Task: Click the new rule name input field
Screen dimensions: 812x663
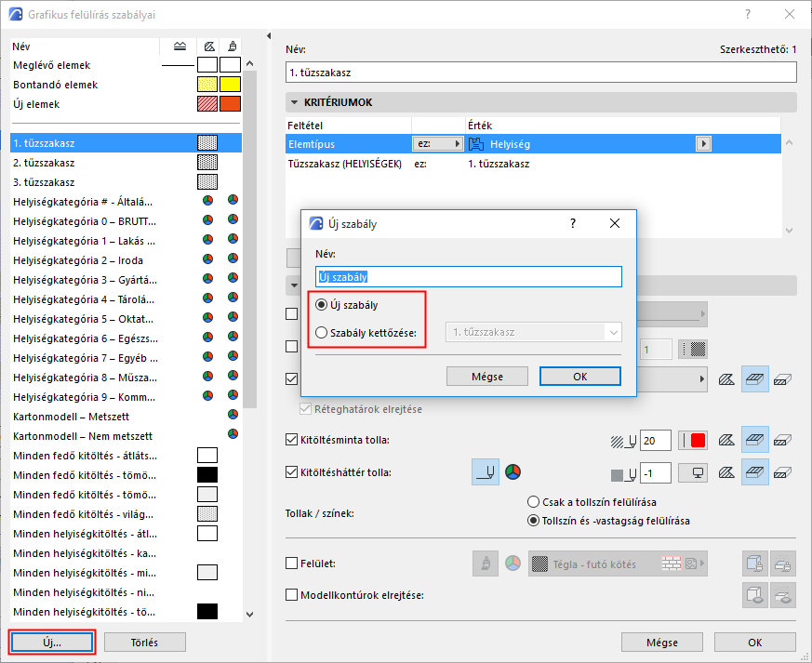Action: pyautogui.click(x=468, y=277)
